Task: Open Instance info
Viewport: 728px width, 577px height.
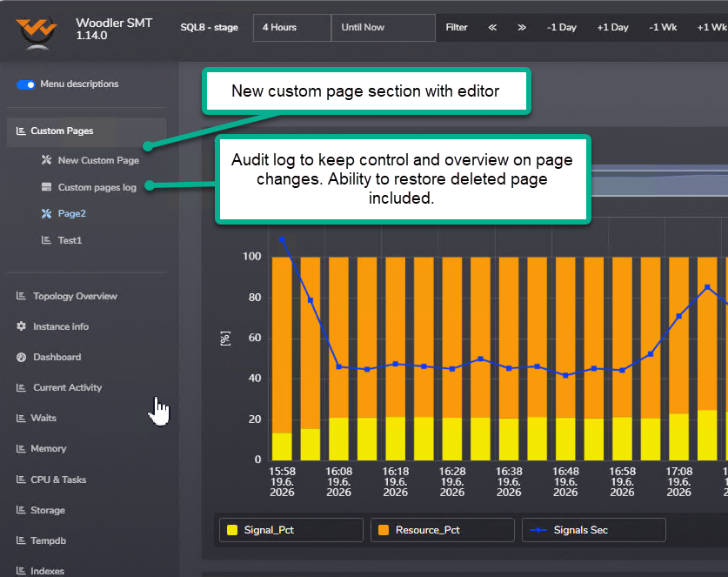Action: coord(61,326)
